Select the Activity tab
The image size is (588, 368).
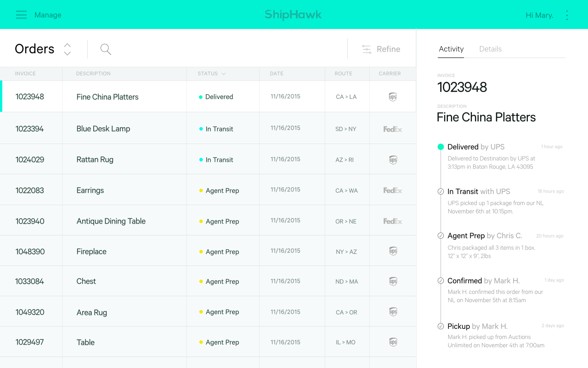(451, 49)
